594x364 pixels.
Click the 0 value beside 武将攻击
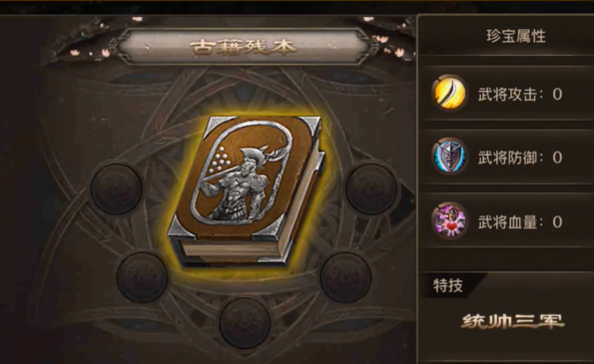pyautogui.click(x=557, y=94)
